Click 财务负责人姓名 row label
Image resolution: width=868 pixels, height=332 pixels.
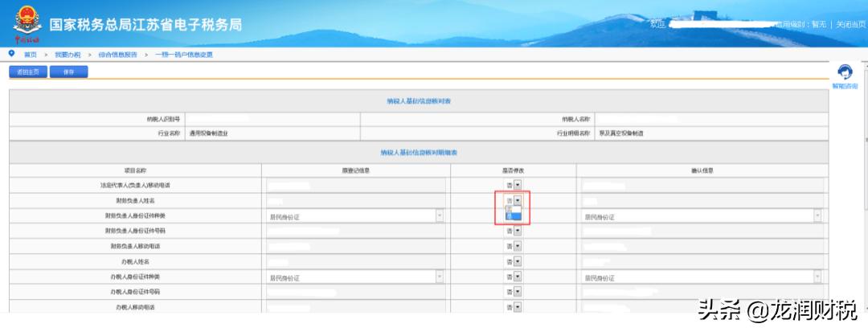(x=135, y=201)
